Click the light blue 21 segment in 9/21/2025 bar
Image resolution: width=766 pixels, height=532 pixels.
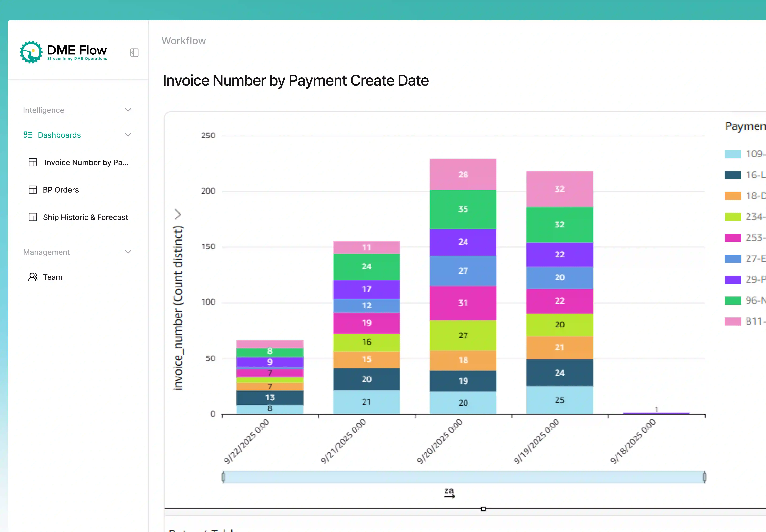point(366,402)
